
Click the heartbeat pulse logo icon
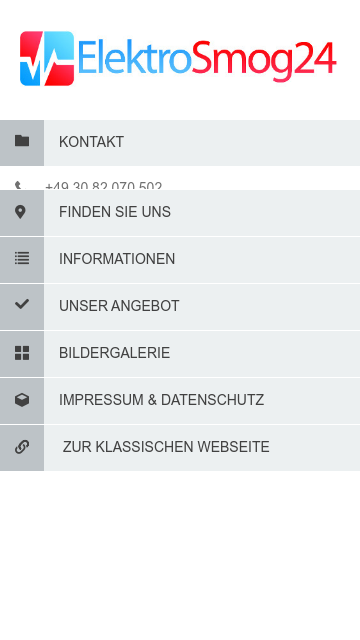tap(47, 58)
